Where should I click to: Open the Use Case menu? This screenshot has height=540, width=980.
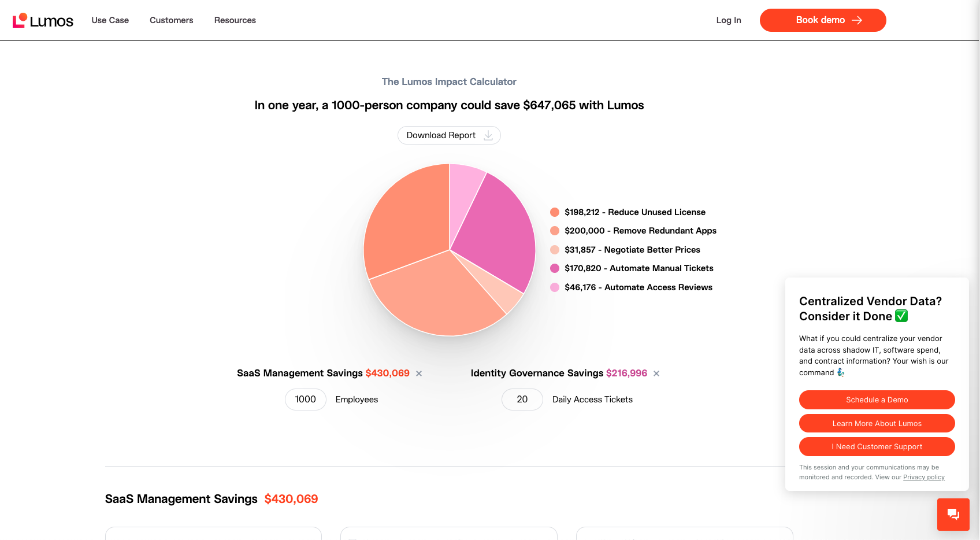click(x=110, y=20)
